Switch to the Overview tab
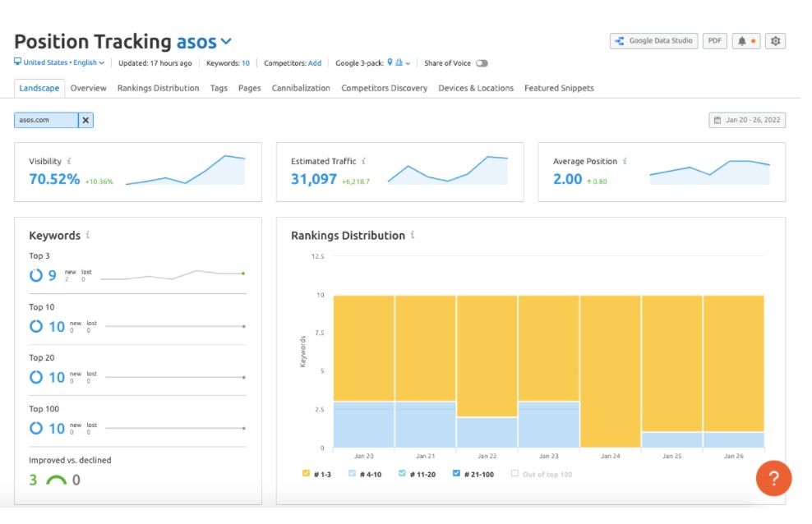This screenshot has height=524, width=812. coord(89,88)
